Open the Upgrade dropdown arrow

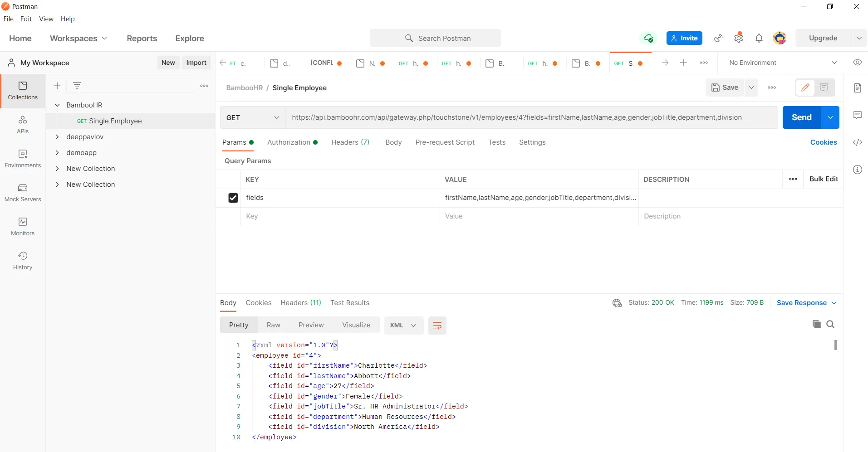[x=859, y=38]
